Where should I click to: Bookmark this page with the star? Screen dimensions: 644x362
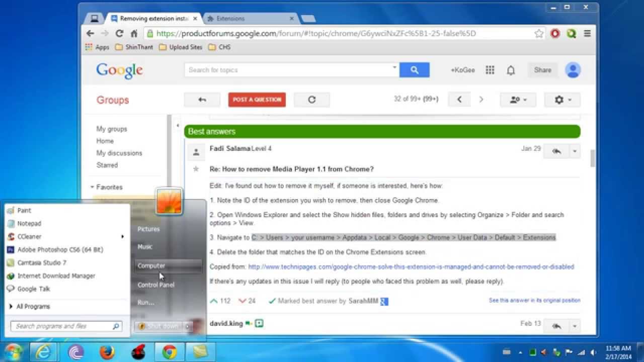(539, 34)
